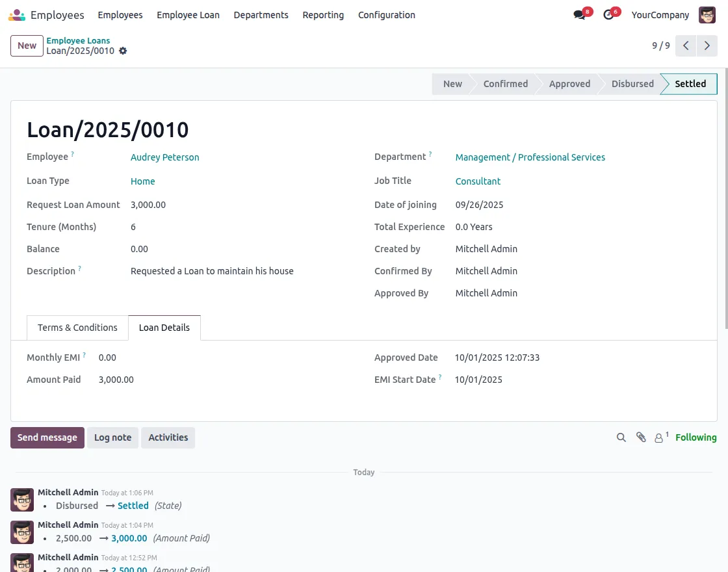Select the Settled status stage
The width and height of the screenshot is (728, 572).
[x=690, y=84]
